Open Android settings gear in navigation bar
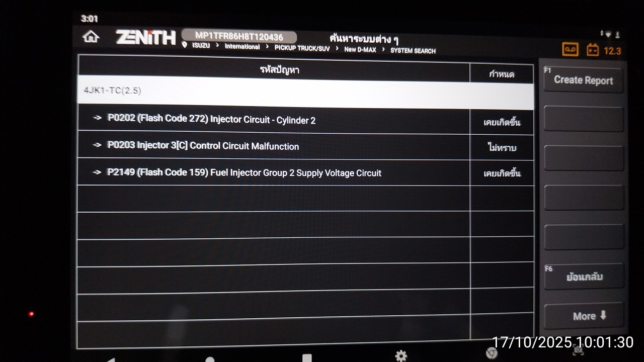The width and height of the screenshot is (644, 362). click(401, 356)
